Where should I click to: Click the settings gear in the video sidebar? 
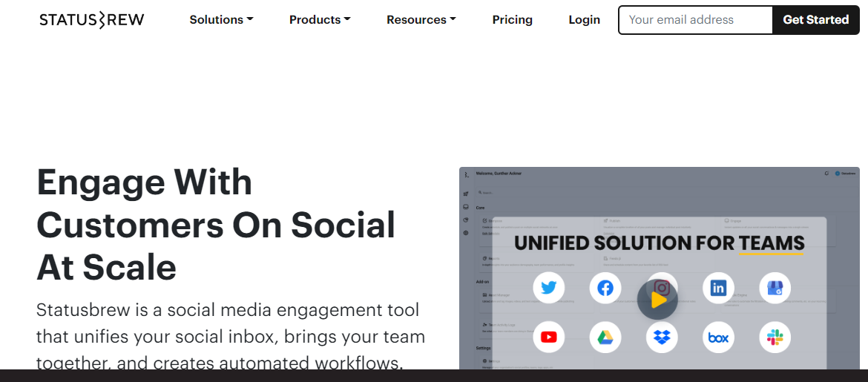[466, 233]
